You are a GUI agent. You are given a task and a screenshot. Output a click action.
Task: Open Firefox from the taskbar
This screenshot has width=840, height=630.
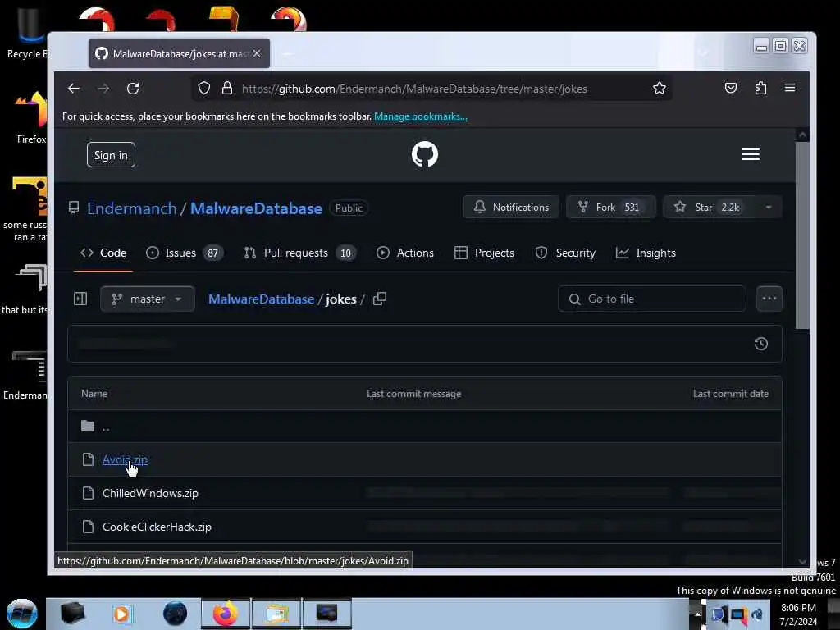226,614
